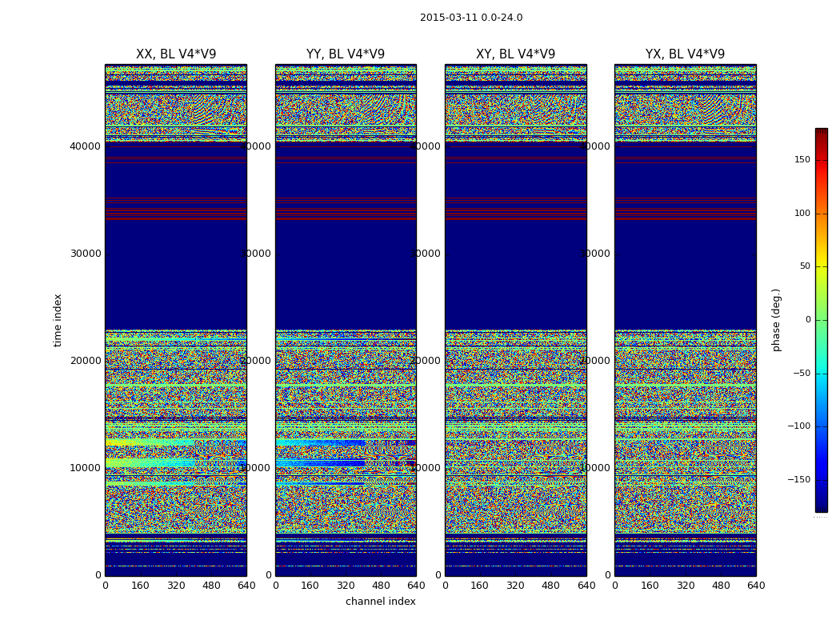Click the YX phase waterfall plot

click(685, 320)
